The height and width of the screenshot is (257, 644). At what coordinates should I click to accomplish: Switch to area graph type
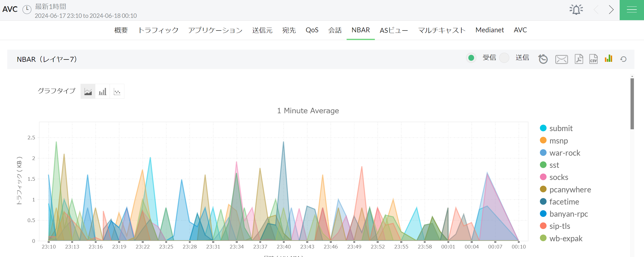pyautogui.click(x=88, y=92)
